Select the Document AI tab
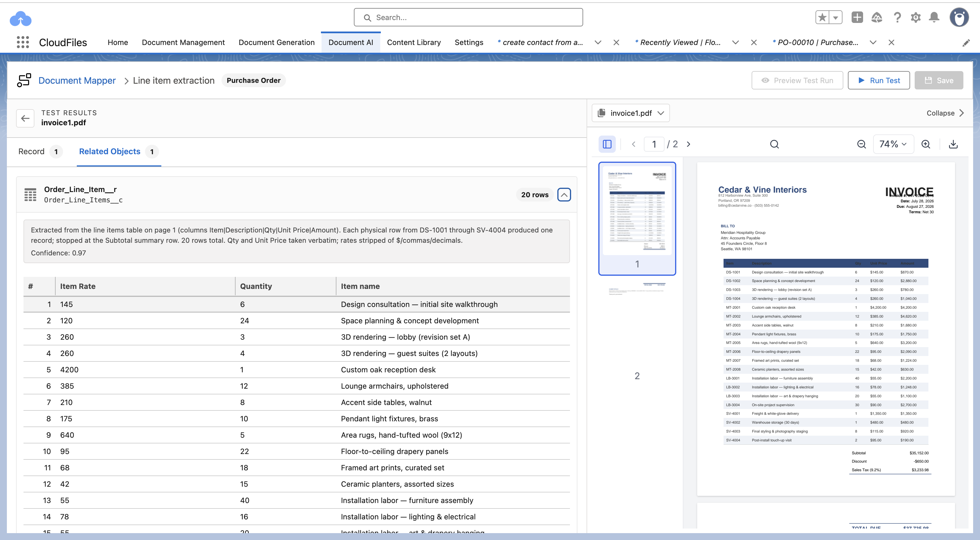The height and width of the screenshot is (540, 980). [x=351, y=43]
